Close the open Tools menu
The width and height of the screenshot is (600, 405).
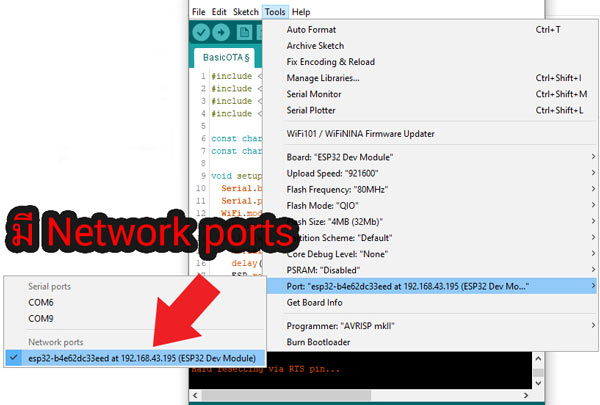275,12
